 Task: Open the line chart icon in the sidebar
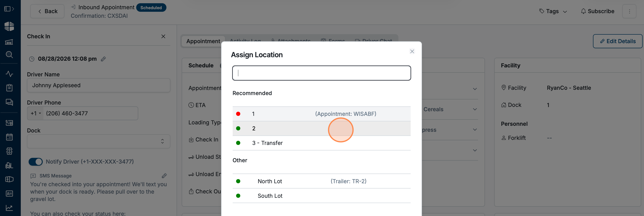(x=9, y=208)
